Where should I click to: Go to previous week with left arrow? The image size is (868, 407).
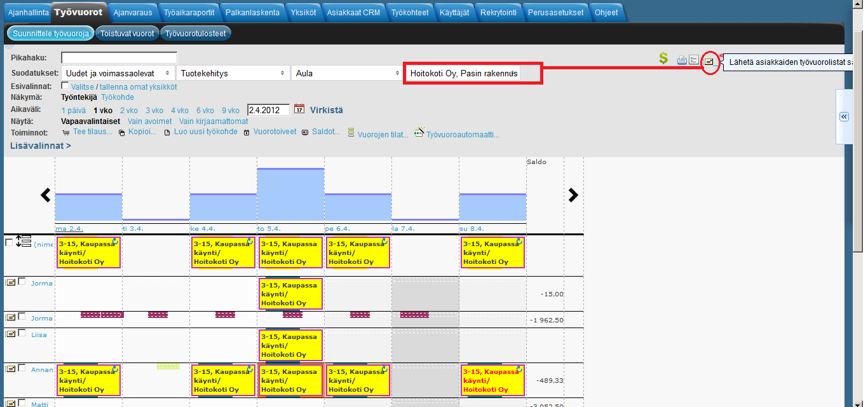pyautogui.click(x=46, y=195)
